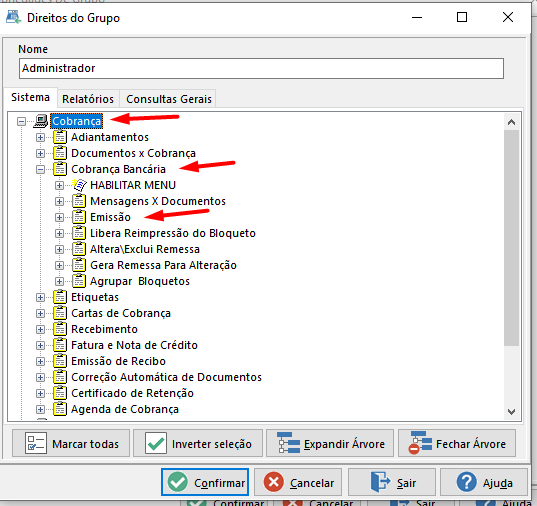Click the tree scrollbar up arrow
This screenshot has height=506, width=537.
(512, 122)
